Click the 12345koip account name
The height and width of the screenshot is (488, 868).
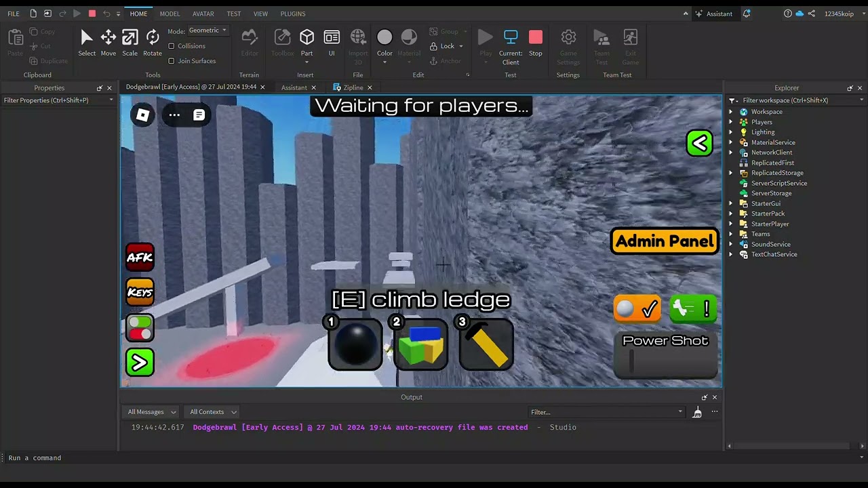pos(839,14)
